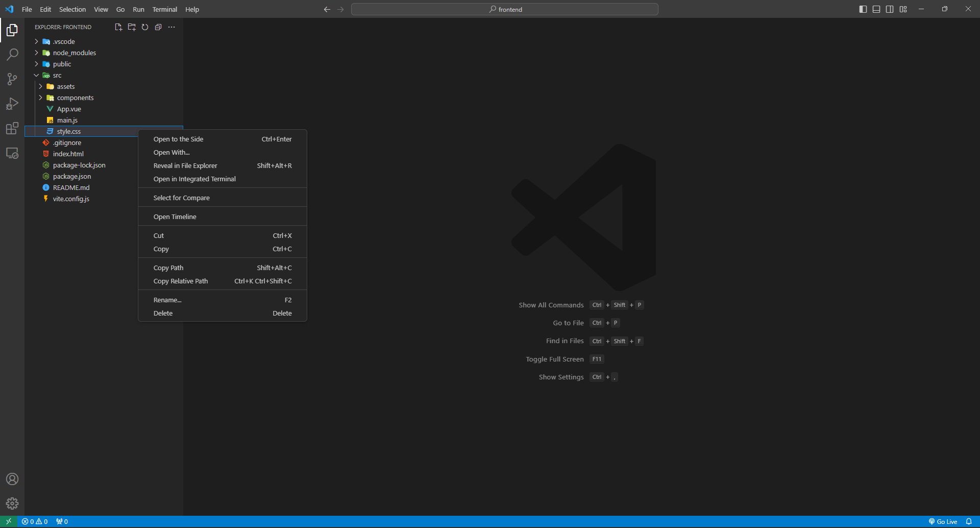This screenshot has height=528, width=980.
Task: Open Source Control view
Action: click(x=12, y=79)
